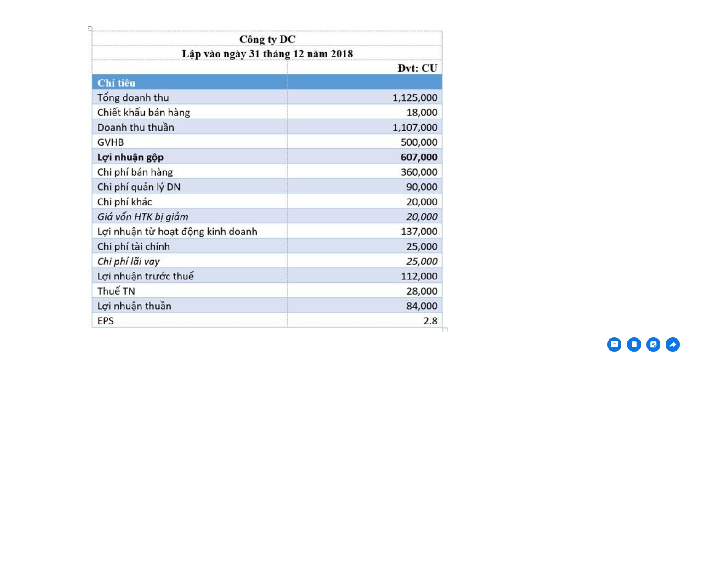Screen dimensions: 728x563
Task: Select the GVHB value 500,000
Action: coord(418,142)
